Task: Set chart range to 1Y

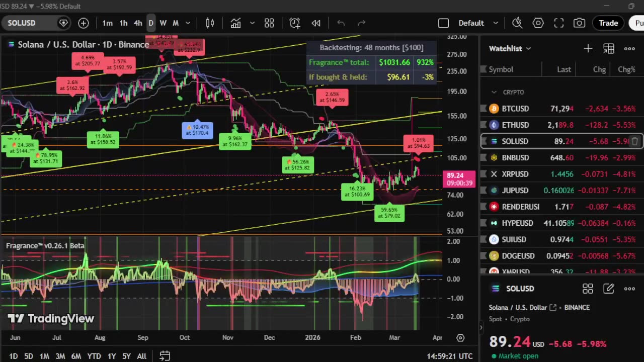Action: click(x=112, y=356)
